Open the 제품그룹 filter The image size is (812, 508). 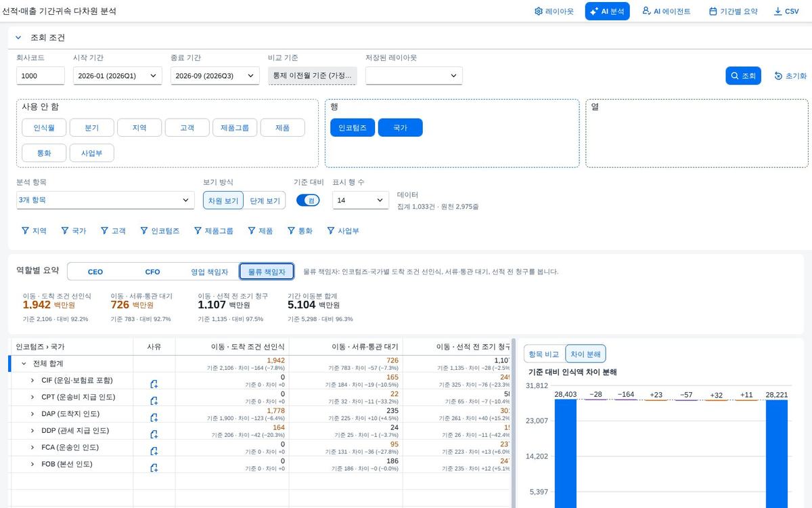213,231
